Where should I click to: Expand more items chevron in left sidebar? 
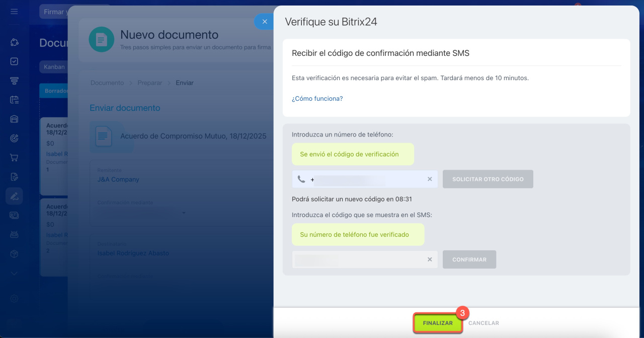pos(14,273)
